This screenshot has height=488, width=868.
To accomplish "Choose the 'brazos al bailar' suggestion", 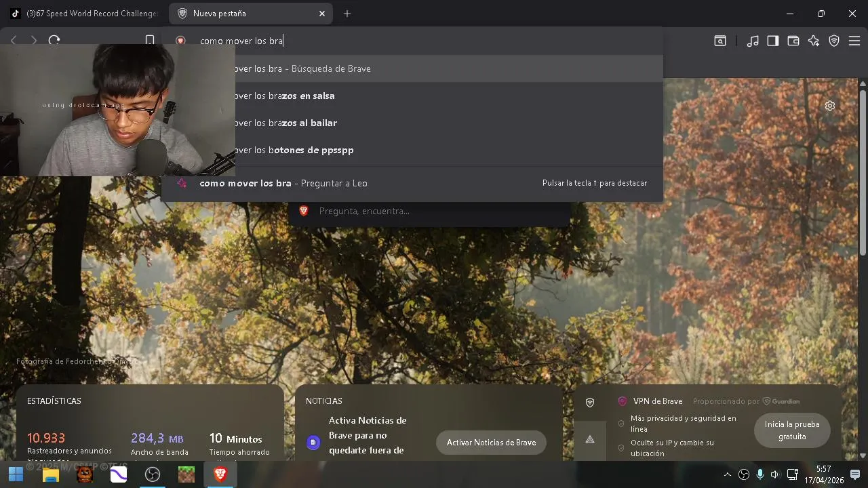I will coord(412,123).
